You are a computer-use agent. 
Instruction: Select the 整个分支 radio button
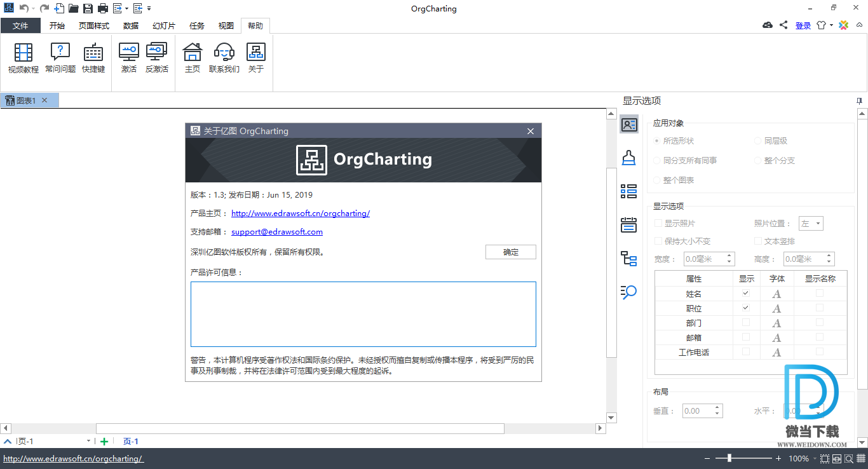[x=758, y=160]
